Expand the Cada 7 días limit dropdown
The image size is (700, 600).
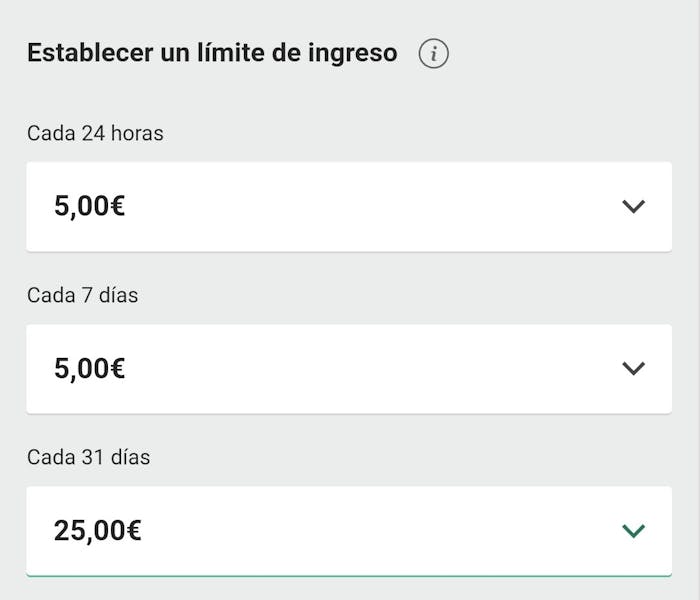[x=348, y=368]
